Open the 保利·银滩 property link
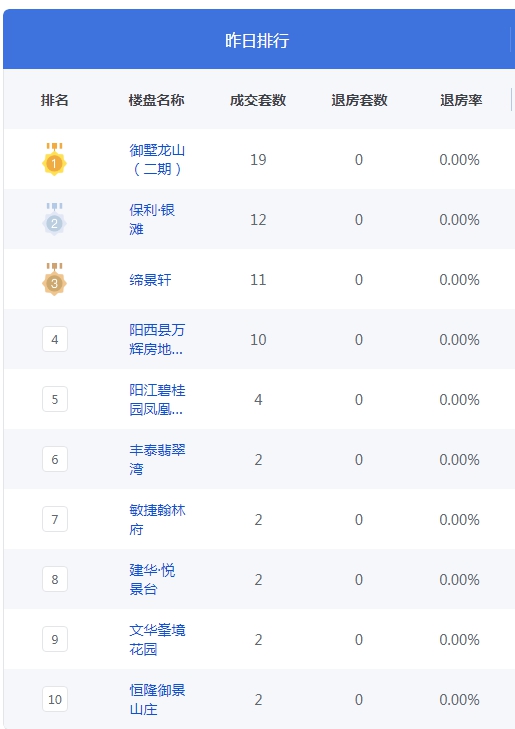This screenshot has width=515, height=729. tap(152, 219)
